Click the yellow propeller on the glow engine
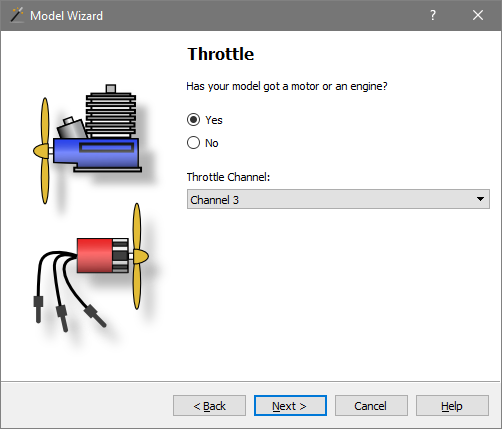502x429 pixels. click(x=43, y=151)
